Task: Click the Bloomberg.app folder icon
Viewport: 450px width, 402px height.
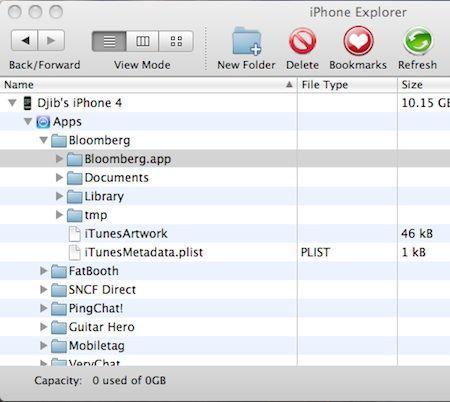Action: pyautogui.click(x=74, y=160)
